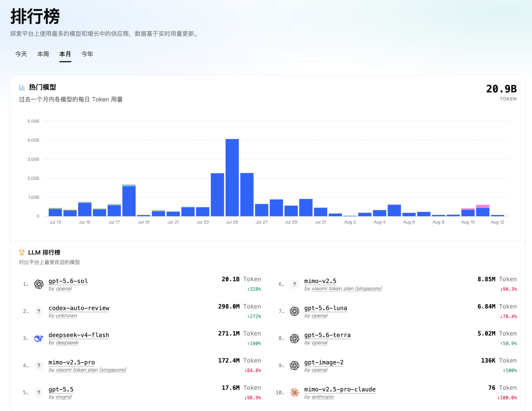Viewport: 532px width, 411px height.
Task: Switch to the 本周 tab
Action: (43, 54)
